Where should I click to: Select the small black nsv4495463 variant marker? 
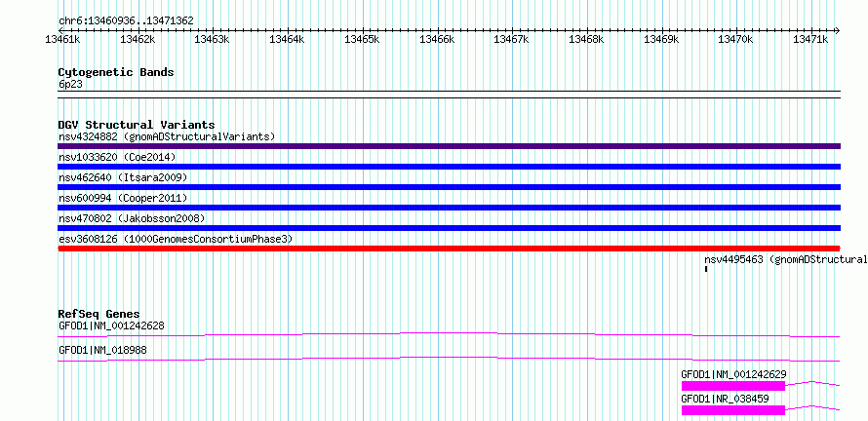[706, 269]
